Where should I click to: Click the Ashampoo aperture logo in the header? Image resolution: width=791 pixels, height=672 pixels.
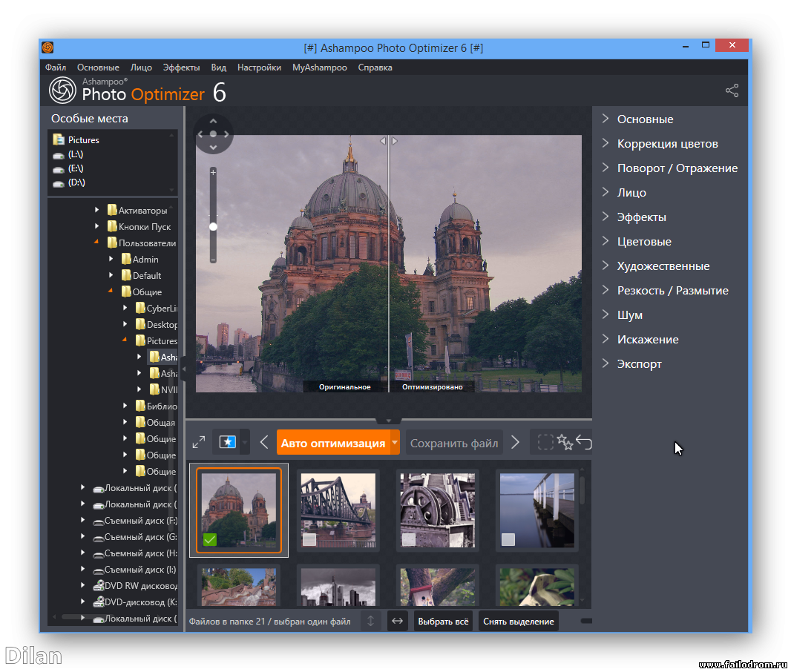(x=62, y=90)
